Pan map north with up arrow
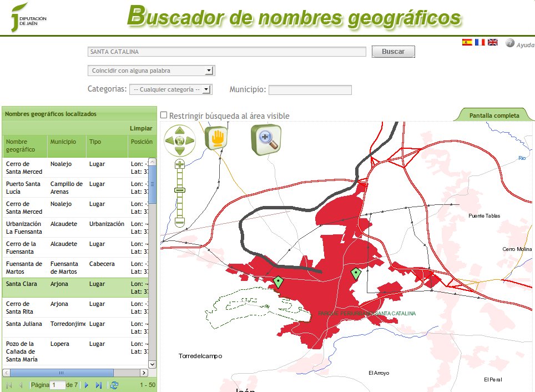 (x=180, y=131)
